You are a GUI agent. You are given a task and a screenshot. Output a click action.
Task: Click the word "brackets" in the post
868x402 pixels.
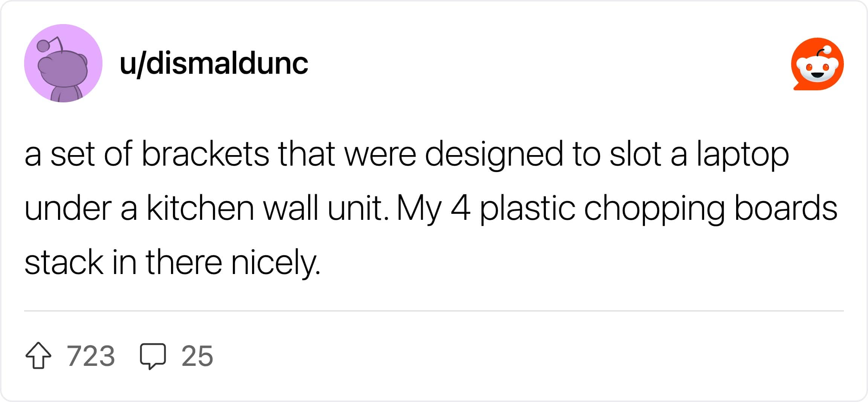point(205,154)
